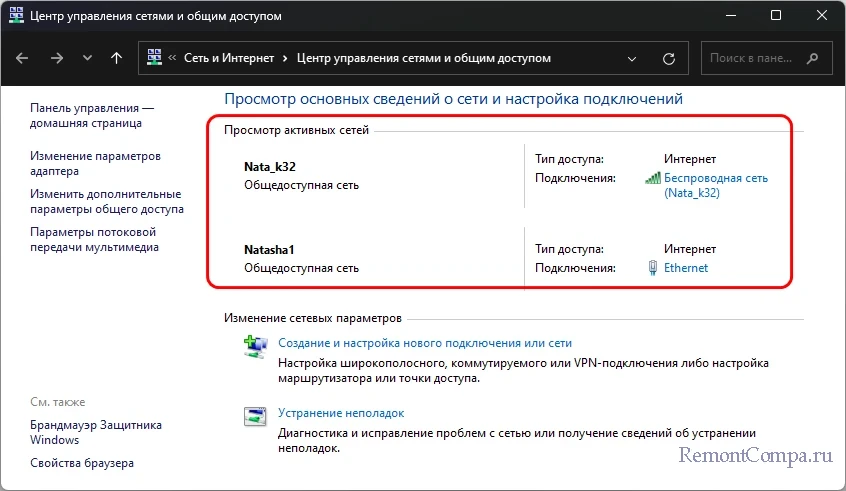Go forward using the right arrow

tap(57, 58)
